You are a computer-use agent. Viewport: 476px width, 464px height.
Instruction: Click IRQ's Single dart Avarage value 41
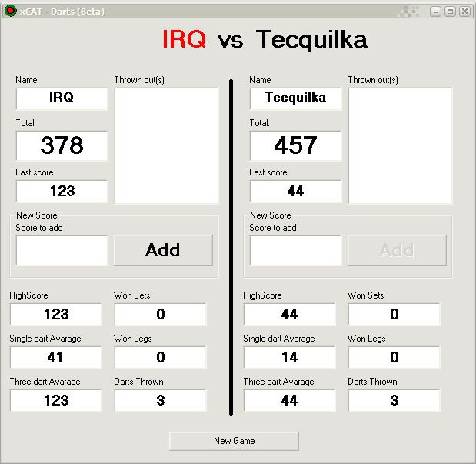click(x=56, y=357)
